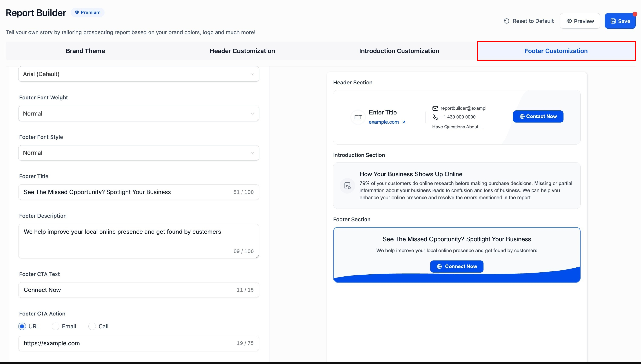Click the phone icon in header preview
641x364 pixels.
tap(435, 117)
